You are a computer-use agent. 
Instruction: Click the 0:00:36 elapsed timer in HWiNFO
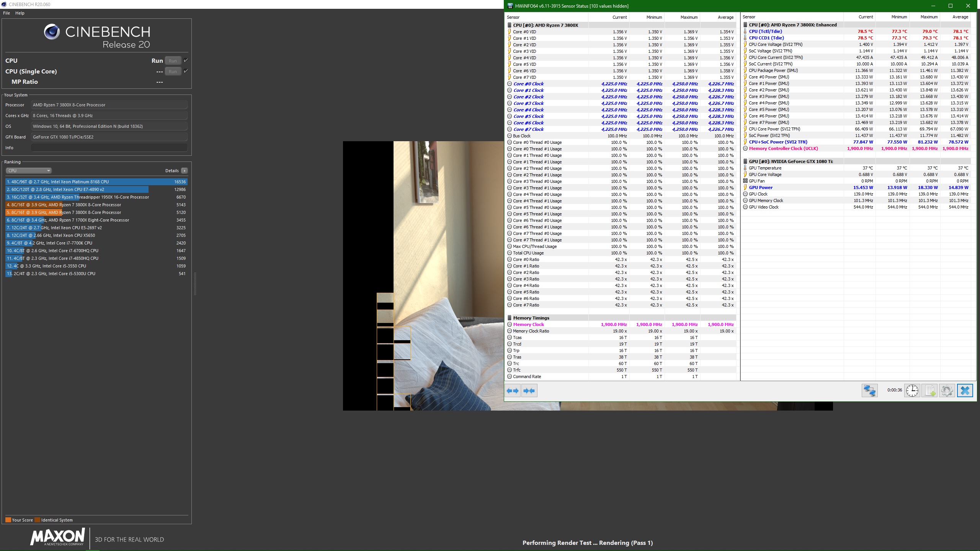pos(895,390)
